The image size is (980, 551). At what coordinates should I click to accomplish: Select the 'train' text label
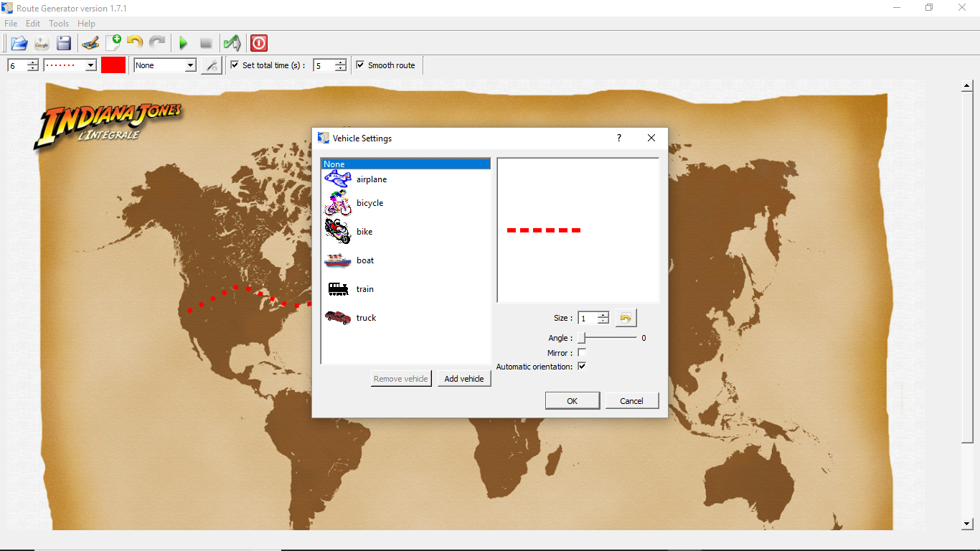tap(365, 289)
